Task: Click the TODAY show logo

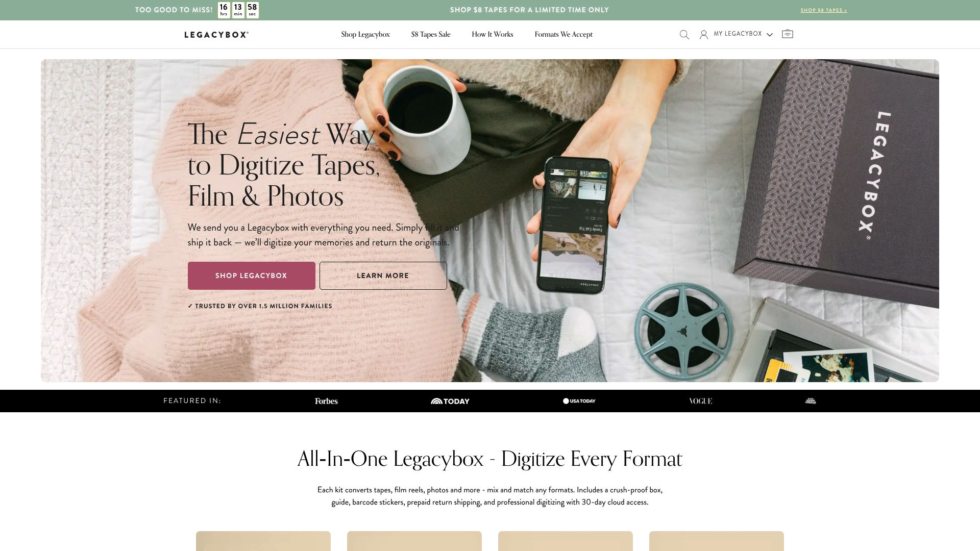Action: point(450,401)
